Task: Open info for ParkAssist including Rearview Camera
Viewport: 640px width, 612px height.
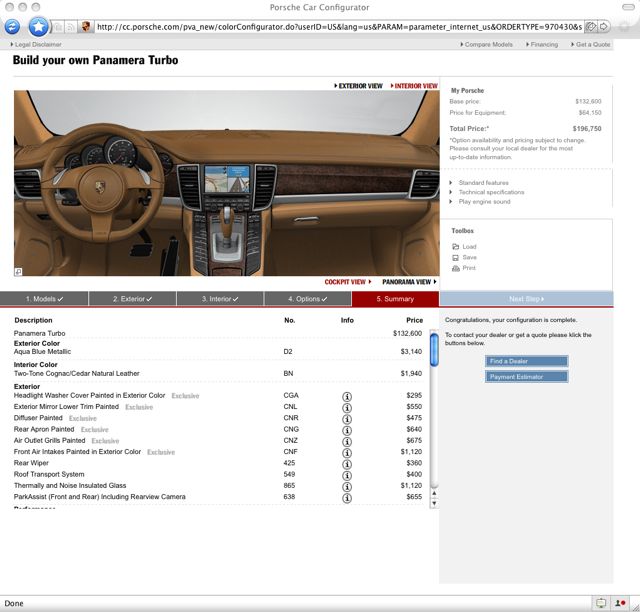Action: [347, 498]
